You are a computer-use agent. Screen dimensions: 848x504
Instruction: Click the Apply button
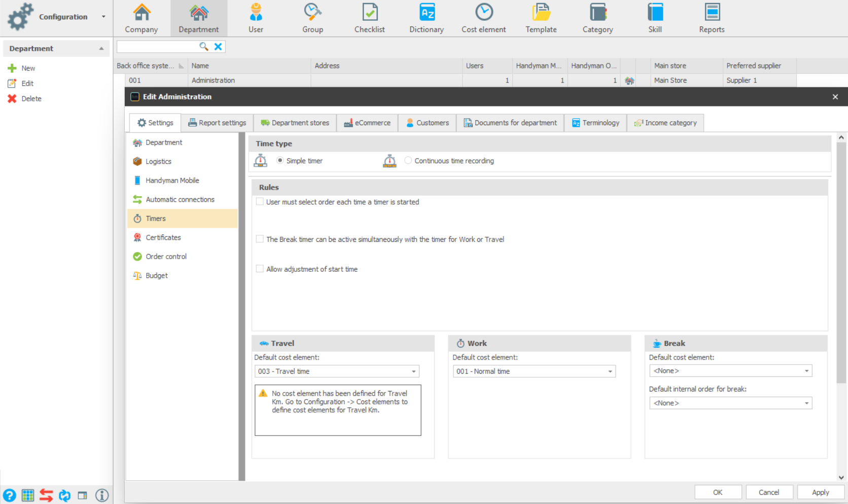[821, 492]
